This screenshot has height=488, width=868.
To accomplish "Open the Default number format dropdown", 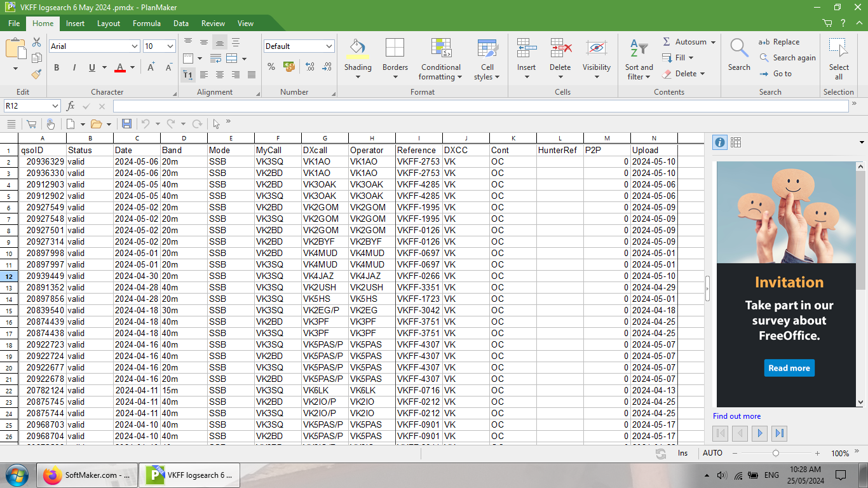I will coord(329,46).
